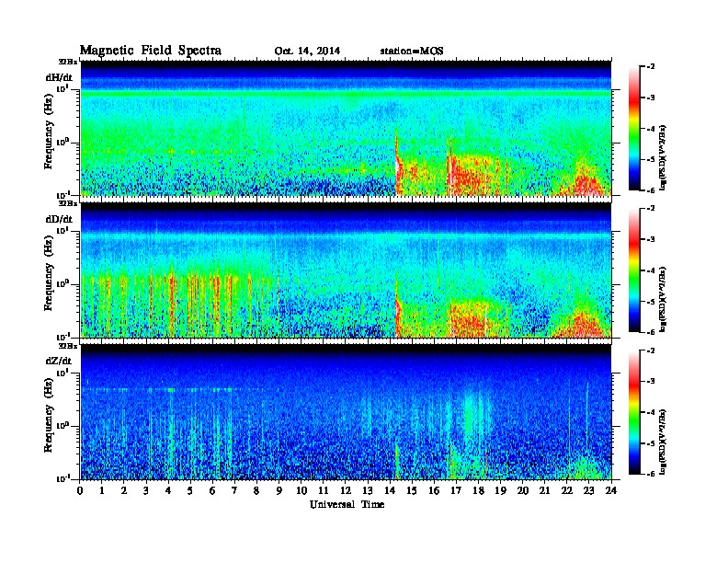728x563 pixels.
Task: Click the log(PSD) units label beside dD/dt scale
Action: (663, 299)
